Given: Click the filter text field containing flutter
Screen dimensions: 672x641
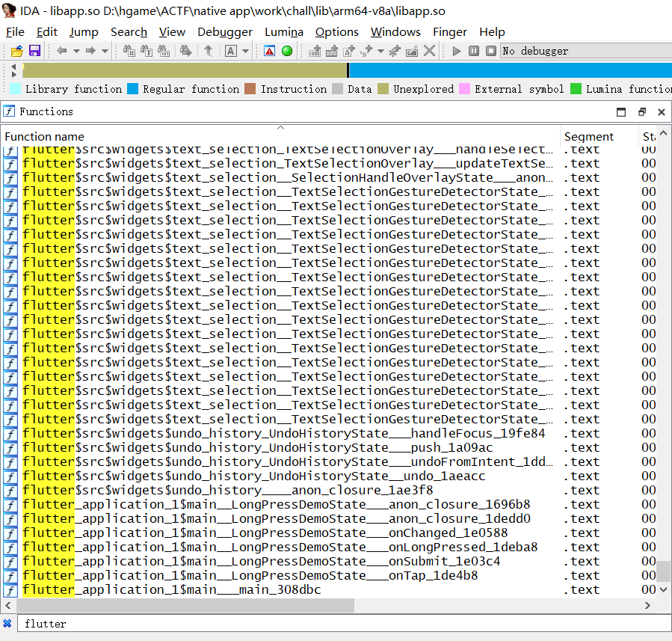Looking at the screenshot, I should [x=336, y=623].
